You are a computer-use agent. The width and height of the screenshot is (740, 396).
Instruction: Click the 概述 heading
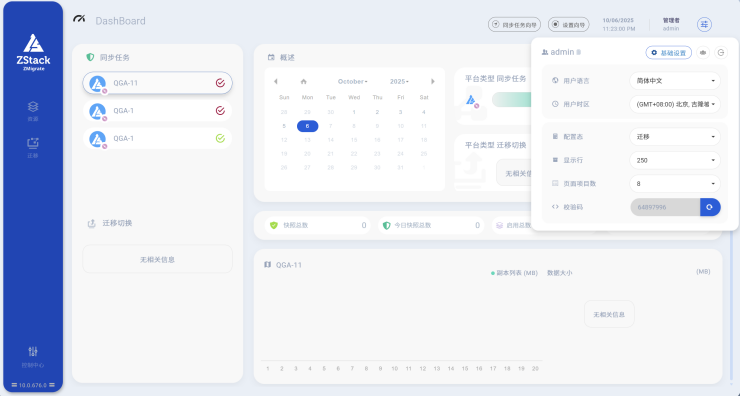pyautogui.click(x=287, y=58)
